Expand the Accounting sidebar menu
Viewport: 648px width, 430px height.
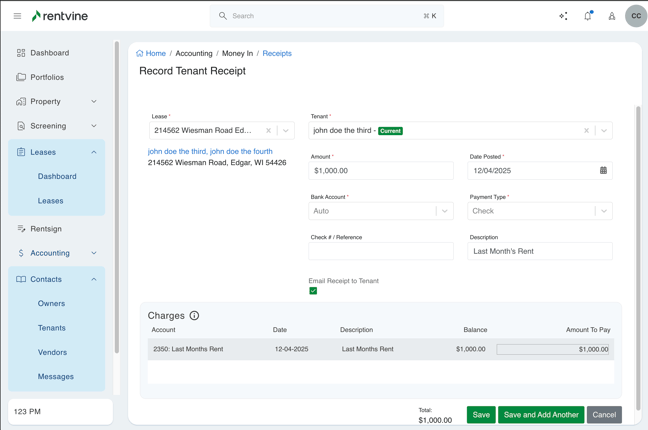[94, 253]
